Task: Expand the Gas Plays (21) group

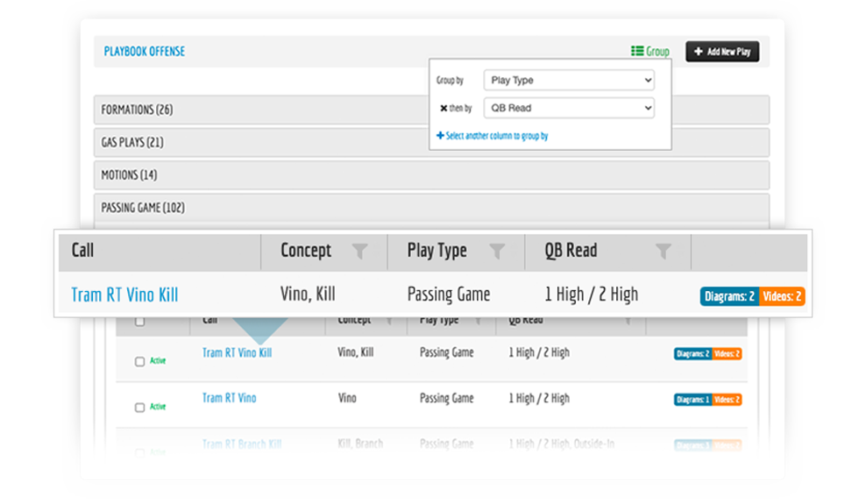Action: [431, 142]
